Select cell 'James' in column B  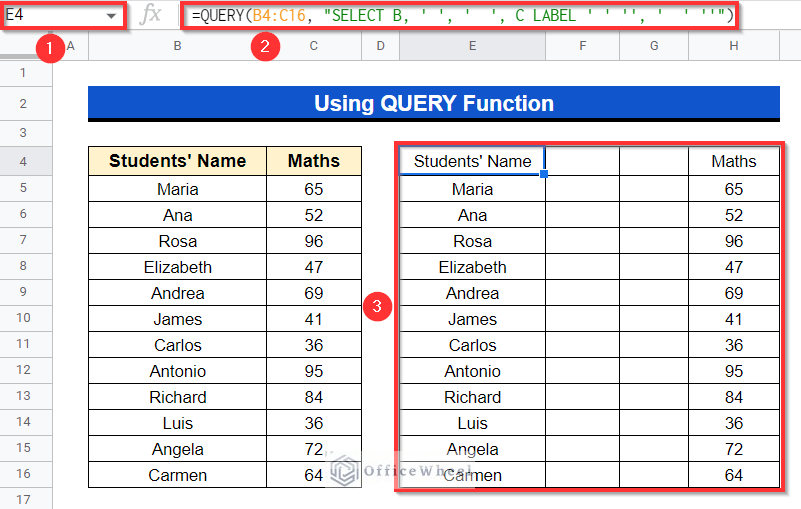[177, 319]
